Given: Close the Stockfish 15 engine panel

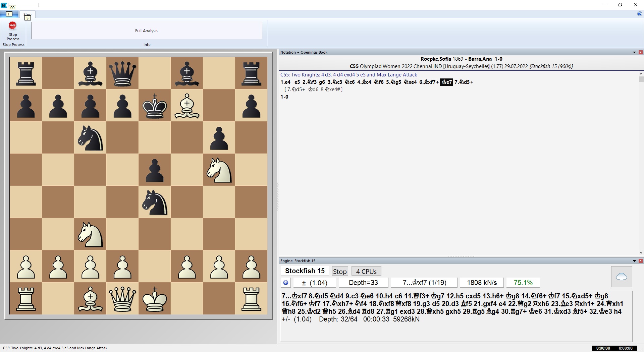Looking at the screenshot, I should coord(641,261).
